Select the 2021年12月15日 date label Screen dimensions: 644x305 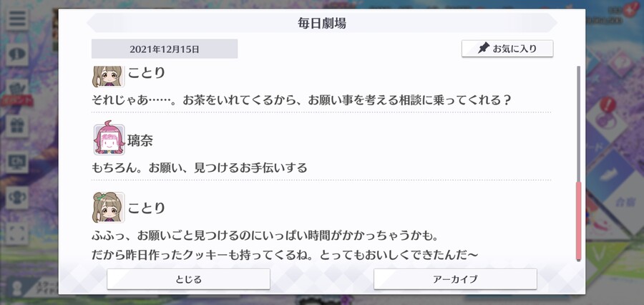[165, 49]
